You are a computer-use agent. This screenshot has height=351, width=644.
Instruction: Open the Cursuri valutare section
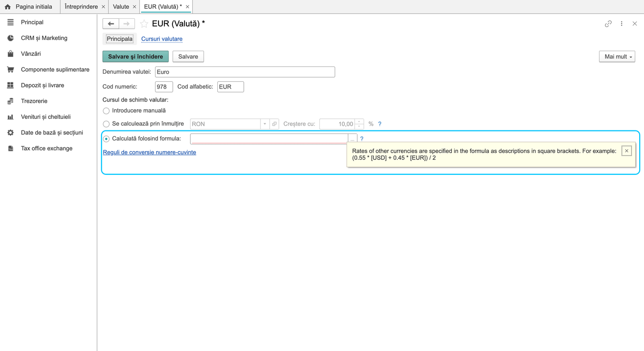coord(162,39)
